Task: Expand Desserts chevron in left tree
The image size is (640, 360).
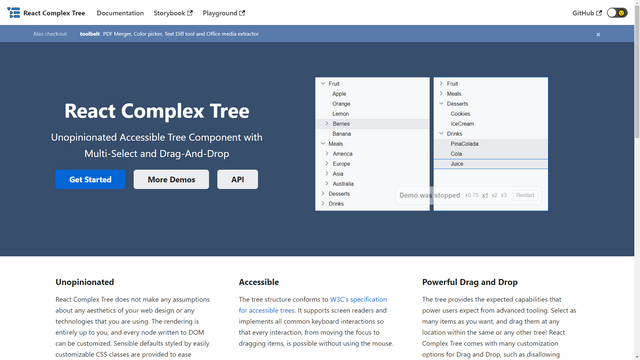Action: pyautogui.click(x=323, y=193)
